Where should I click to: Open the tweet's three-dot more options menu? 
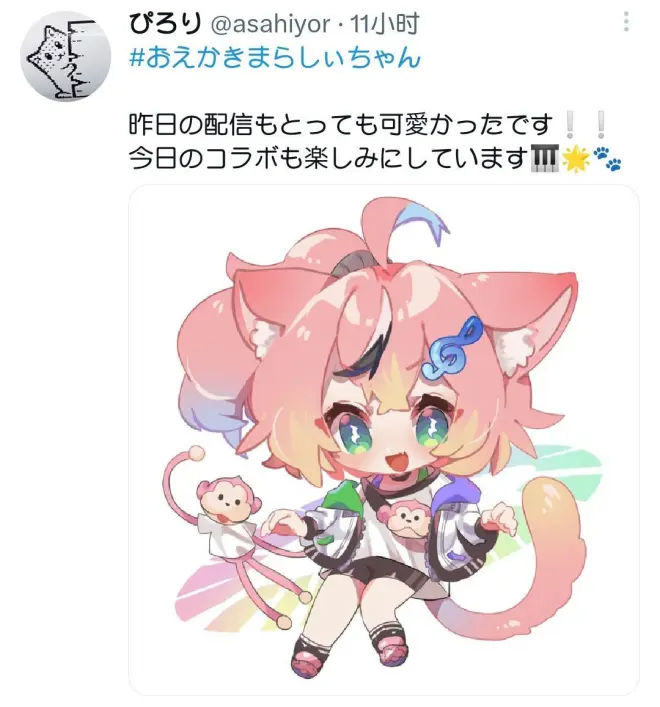[626, 22]
